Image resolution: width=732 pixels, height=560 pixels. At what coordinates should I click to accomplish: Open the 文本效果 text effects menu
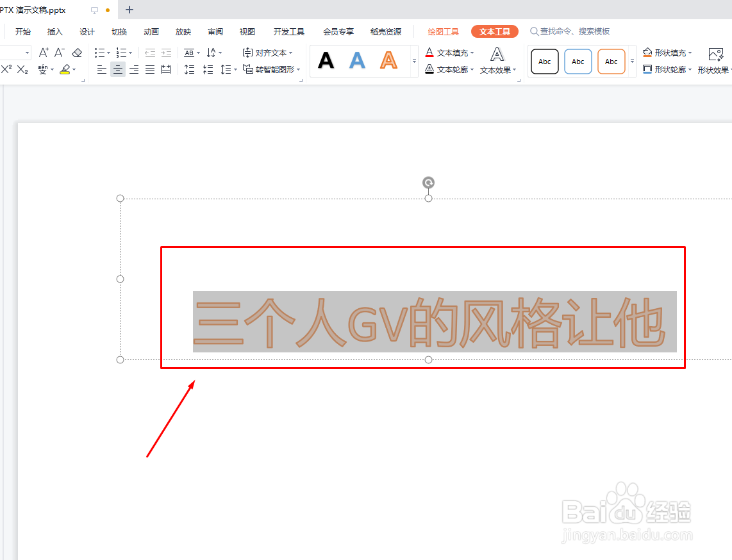point(497,61)
